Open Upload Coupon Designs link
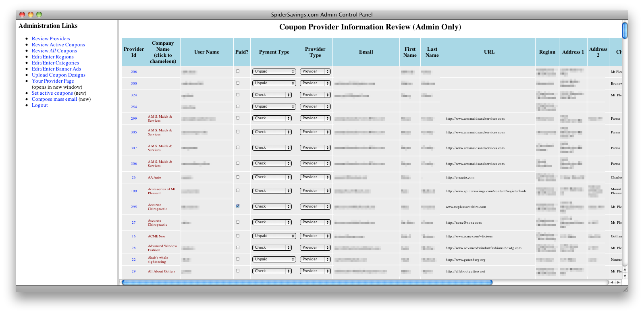This screenshot has width=644, height=314. [58, 75]
